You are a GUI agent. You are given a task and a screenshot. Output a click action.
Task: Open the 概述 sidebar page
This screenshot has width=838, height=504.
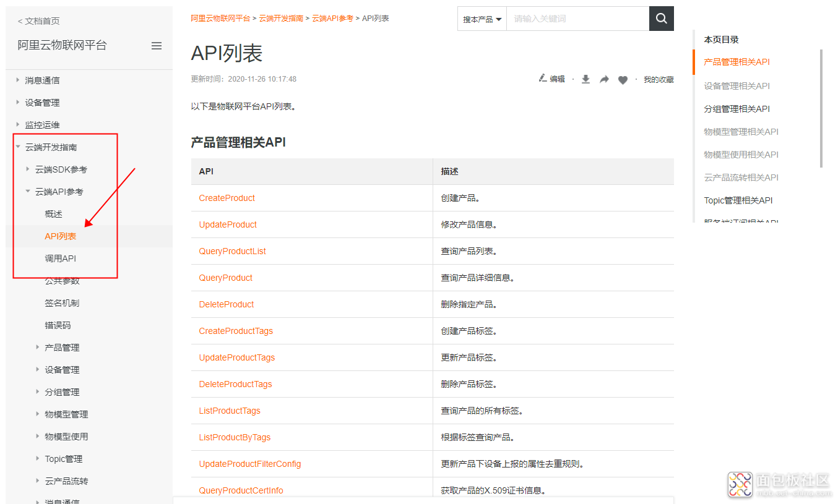(x=54, y=214)
